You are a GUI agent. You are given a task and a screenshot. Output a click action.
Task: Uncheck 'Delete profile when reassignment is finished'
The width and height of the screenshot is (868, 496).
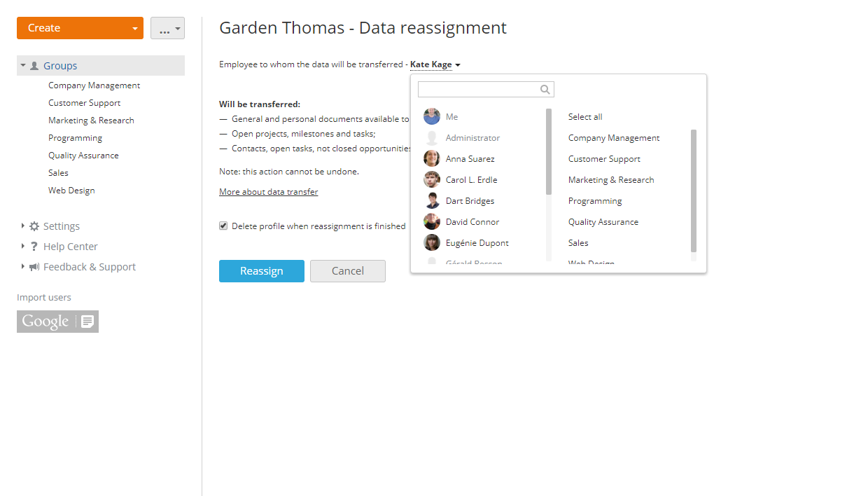click(x=223, y=226)
